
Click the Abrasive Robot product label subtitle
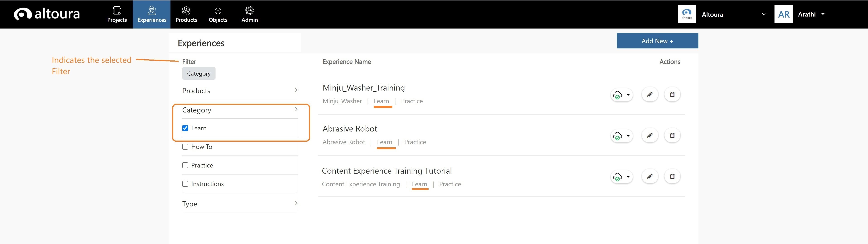coord(344,142)
